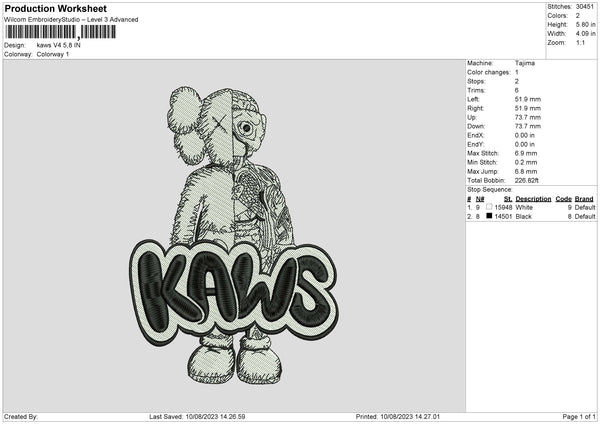Click the 'Black' thread description
600x424 pixels.
coord(523,217)
